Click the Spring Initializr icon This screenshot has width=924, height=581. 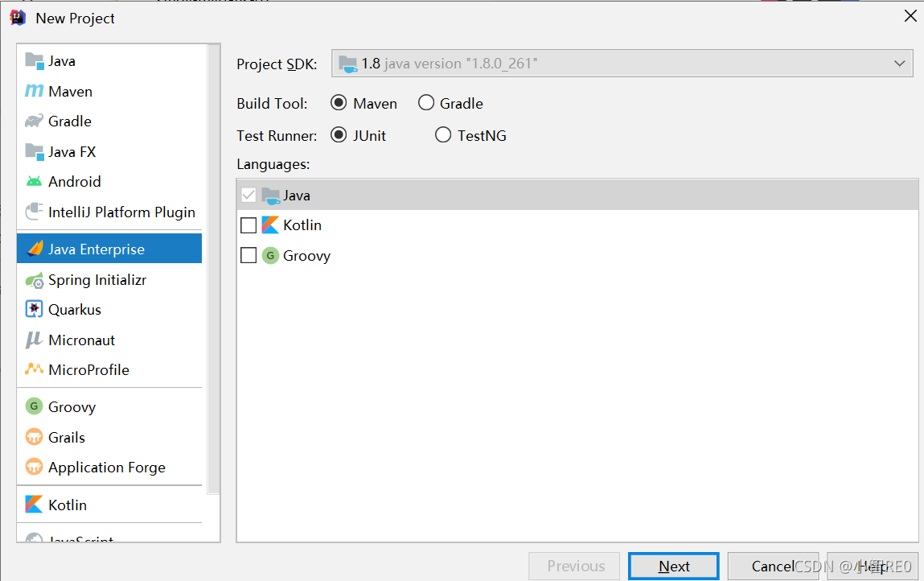(x=35, y=279)
